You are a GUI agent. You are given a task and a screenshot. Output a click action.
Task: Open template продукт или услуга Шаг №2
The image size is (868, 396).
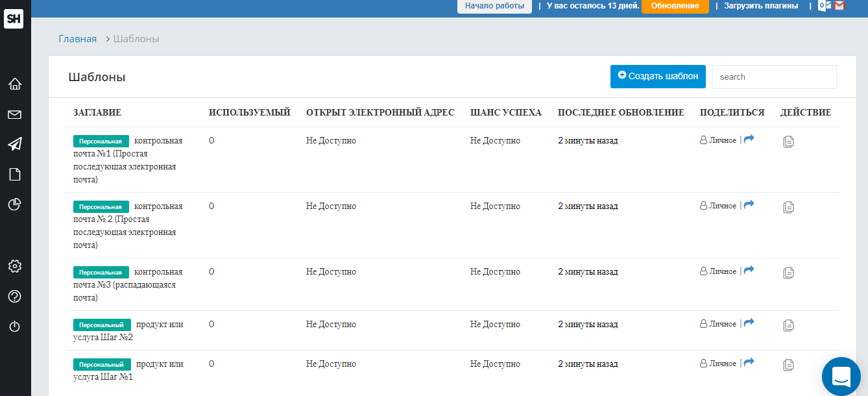(x=128, y=330)
